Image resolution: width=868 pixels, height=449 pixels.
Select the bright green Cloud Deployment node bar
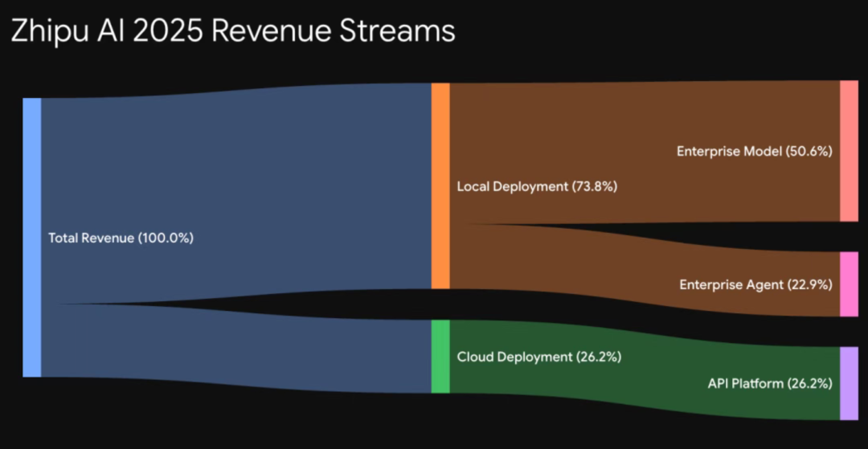[x=440, y=357]
